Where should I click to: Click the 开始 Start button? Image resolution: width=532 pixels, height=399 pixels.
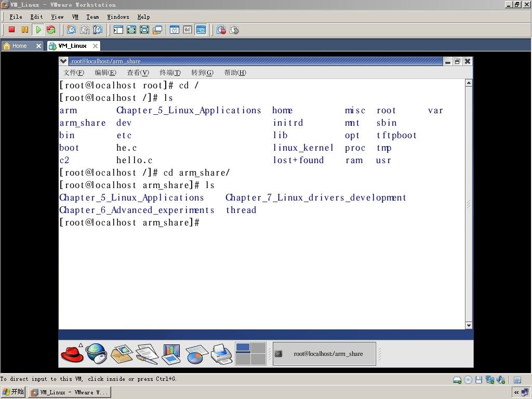(x=13, y=392)
